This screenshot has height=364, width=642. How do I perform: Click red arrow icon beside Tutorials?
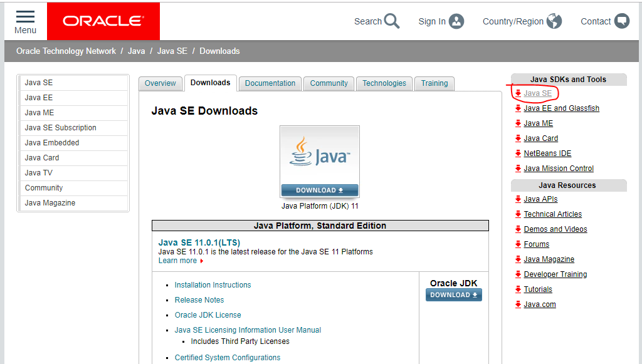(x=518, y=289)
